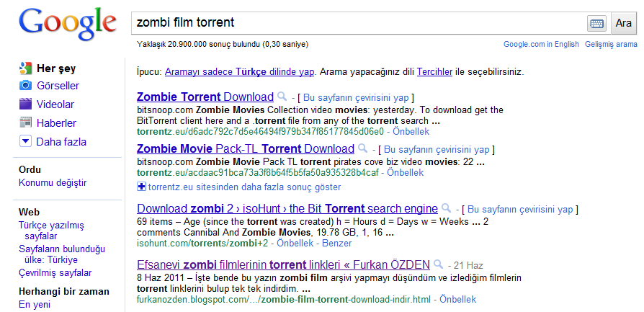Viewport: 644px width, 312px height.
Task: Switch to Videolar results
Action: [55, 104]
